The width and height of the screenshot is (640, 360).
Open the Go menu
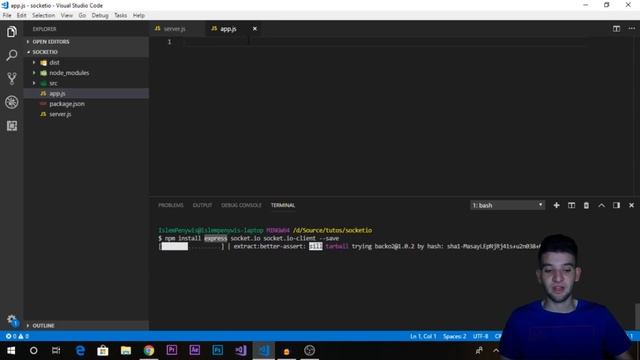click(82, 15)
